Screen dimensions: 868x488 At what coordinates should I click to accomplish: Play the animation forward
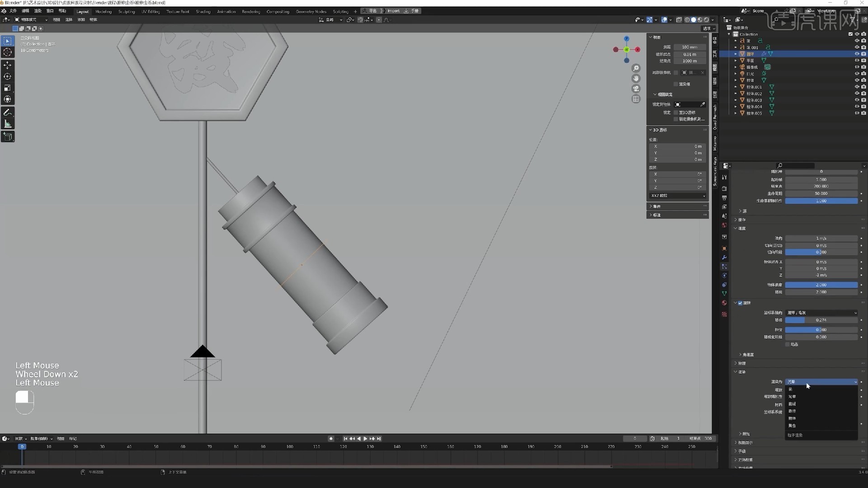365,439
